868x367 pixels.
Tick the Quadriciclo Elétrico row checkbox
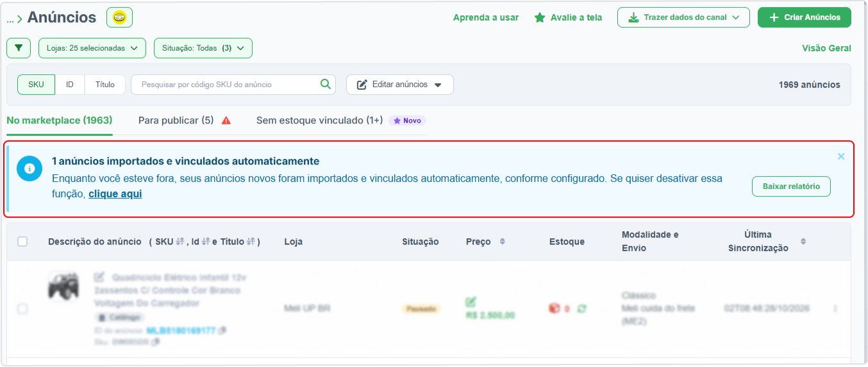[x=22, y=309]
